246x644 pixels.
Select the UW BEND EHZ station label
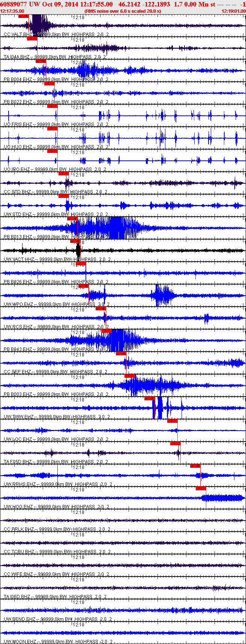[20, 619]
